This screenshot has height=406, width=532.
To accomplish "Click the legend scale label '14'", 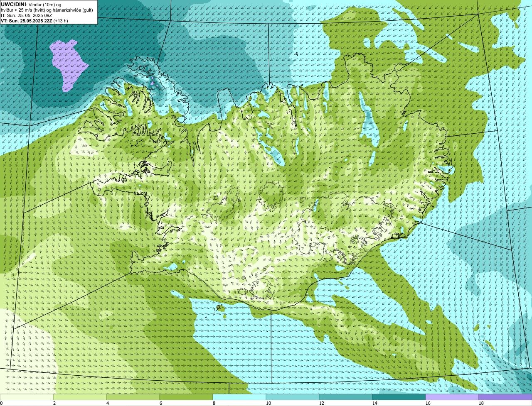I will pos(375,403).
